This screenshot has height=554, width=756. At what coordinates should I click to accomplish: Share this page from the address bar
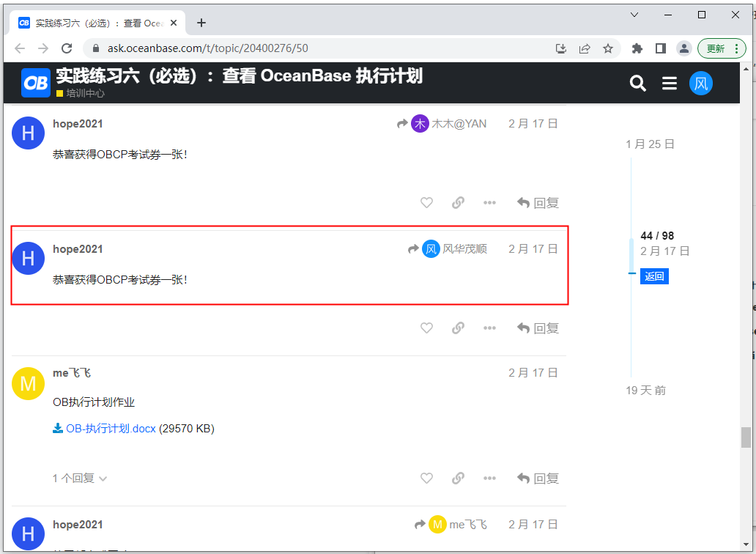pyautogui.click(x=585, y=48)
